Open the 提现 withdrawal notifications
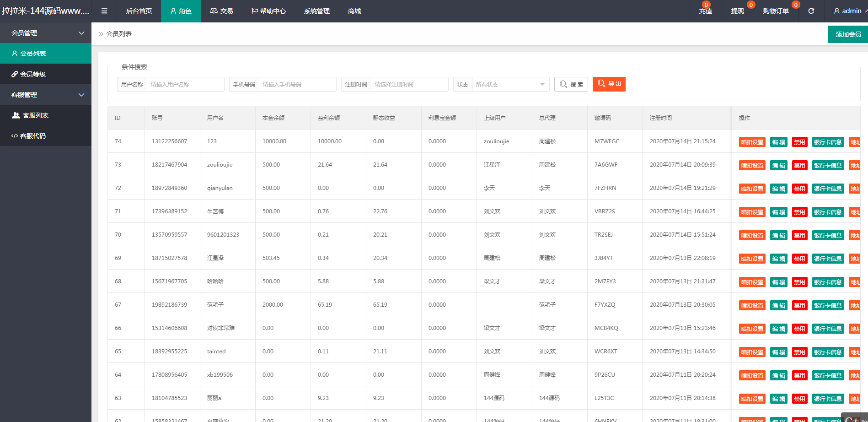Image resolution: width=868 pixels, height=422 pixels. coord(737,11)
